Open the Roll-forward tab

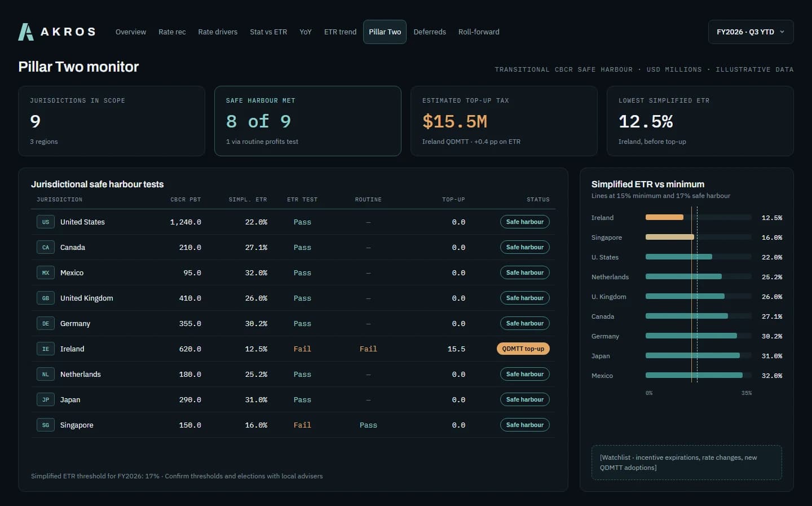(x=479, y=32)
